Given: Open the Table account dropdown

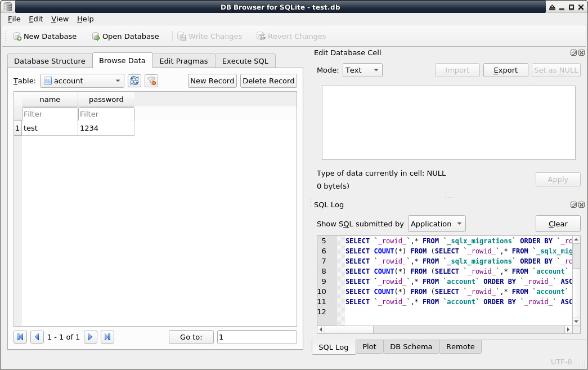Looking at the screenshot, I should [x=82, y=81].
